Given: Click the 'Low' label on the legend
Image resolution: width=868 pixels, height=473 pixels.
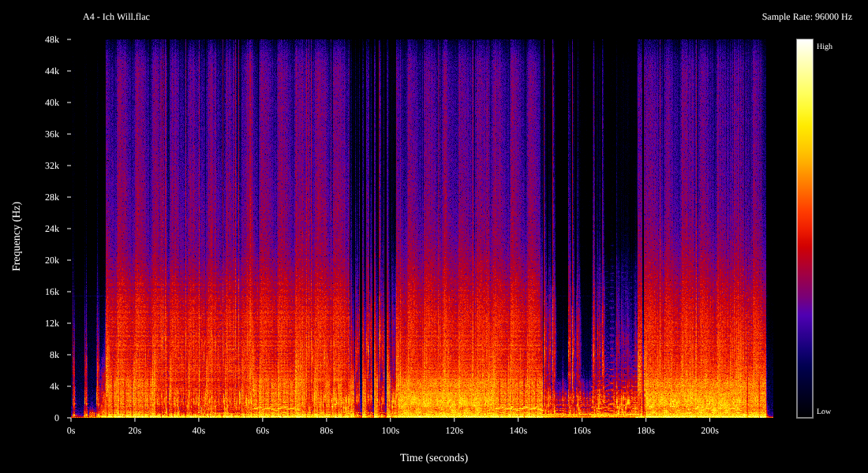Looking at the screenshot, I should click(x=823, y=412).
